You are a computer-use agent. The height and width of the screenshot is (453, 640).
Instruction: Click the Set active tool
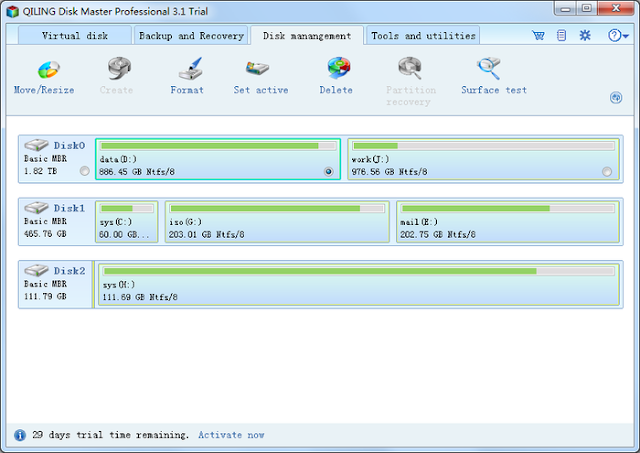pyautogui.click(x=261, y=77)
